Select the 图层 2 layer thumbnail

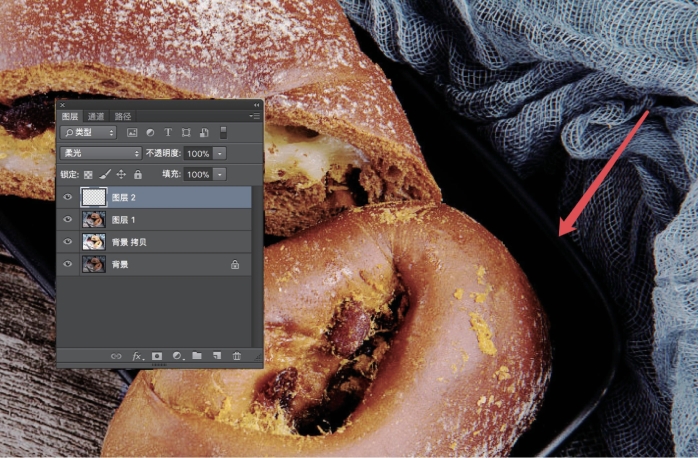coord(93,197)
